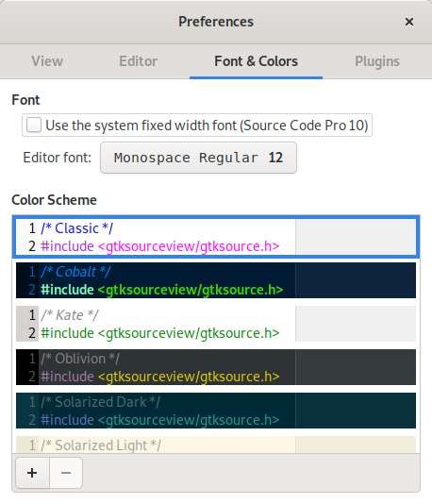432x504 pixels.
Task: Close the Preferences dialog
Action: (x=409, y=22)
